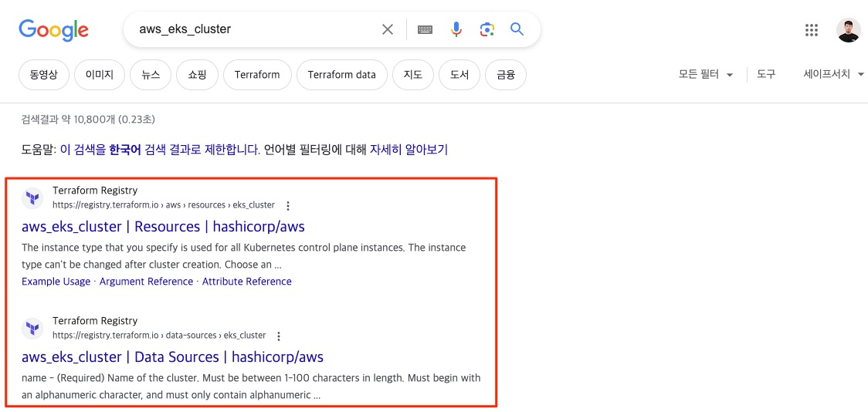868x412 pixels.
Task: Click the resources › eks_cluster breadcrumb URL
Action: click(x=163, y=205)
